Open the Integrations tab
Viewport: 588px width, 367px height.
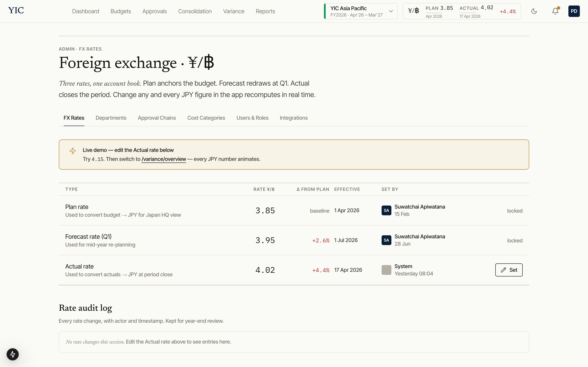coord(294,118)
